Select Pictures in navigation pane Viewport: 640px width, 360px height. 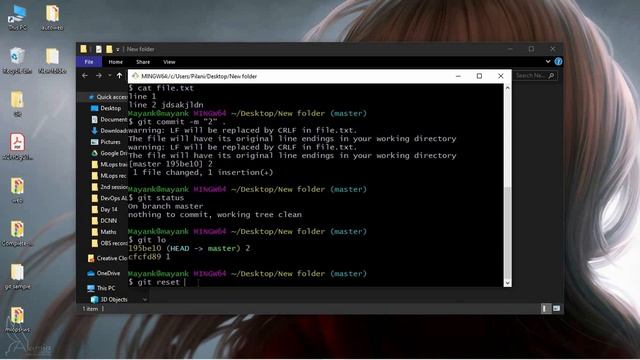coord(106,142)
